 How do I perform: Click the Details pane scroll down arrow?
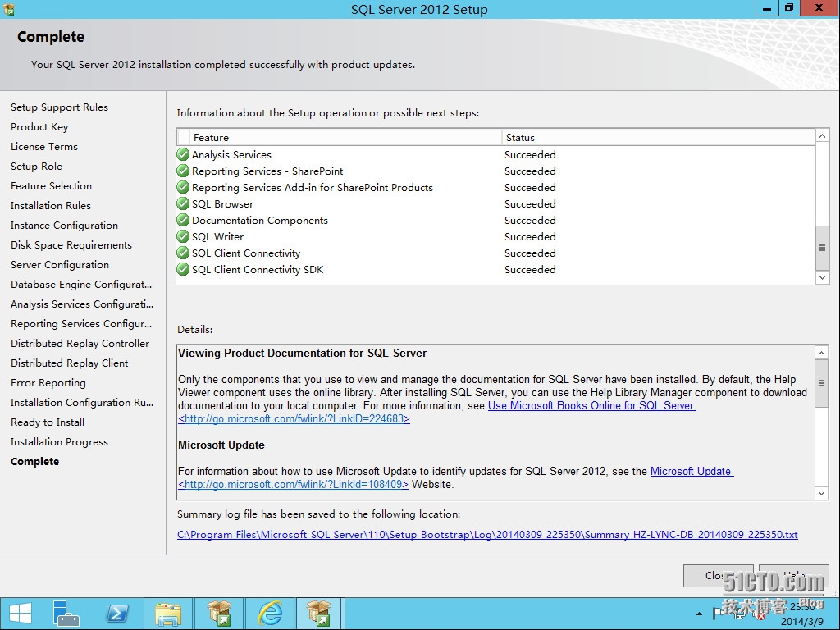coord(821,493)
